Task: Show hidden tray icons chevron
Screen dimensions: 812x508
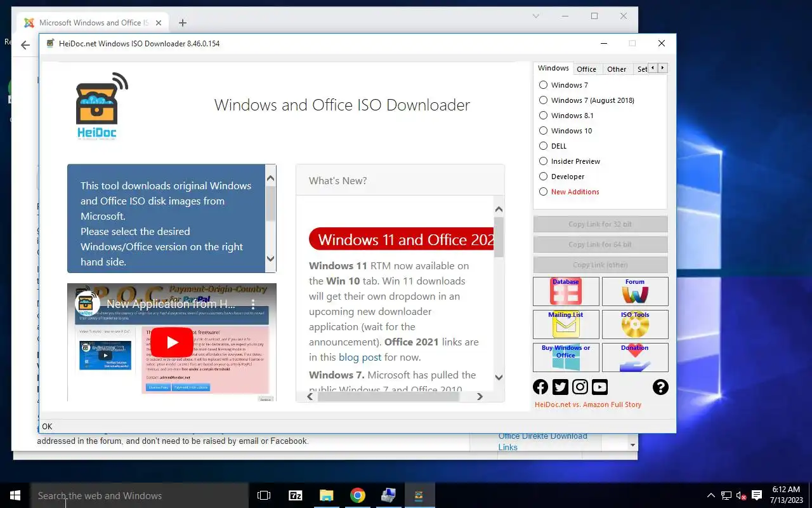Action: (x=710, y=495)
